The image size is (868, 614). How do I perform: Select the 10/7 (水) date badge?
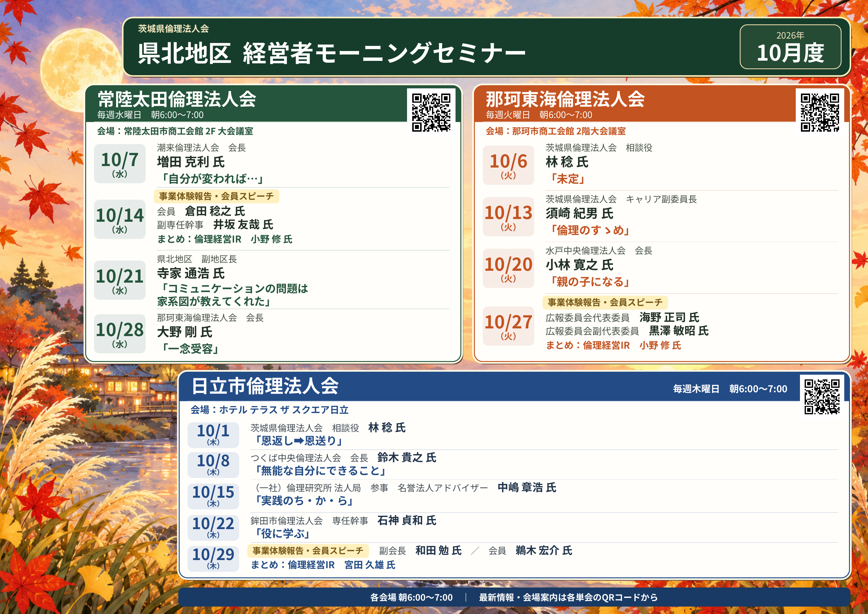tap(120, 164)
